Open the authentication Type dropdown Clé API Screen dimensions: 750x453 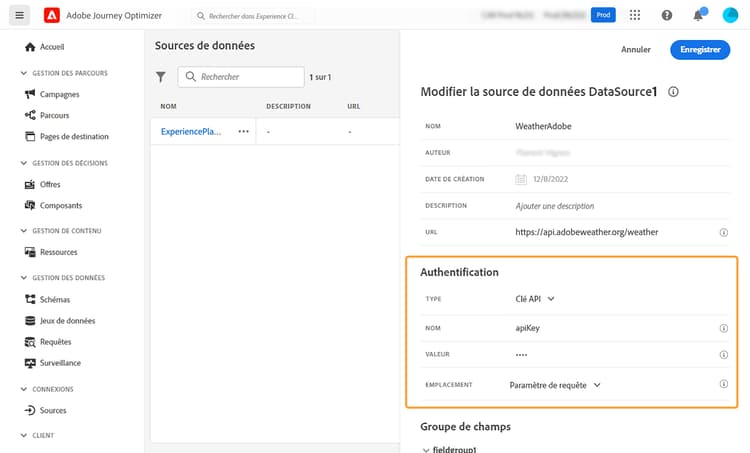tap(535, 299)
